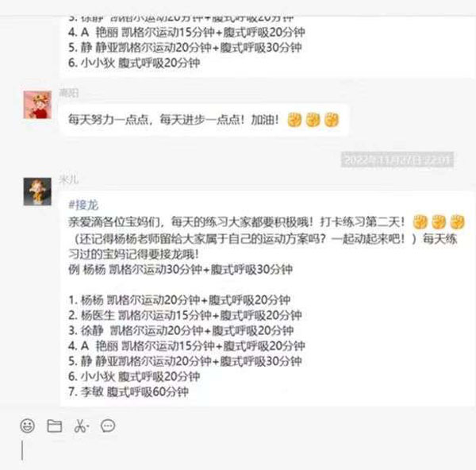Click the sender name above red avatar
The height and width of the screenshot is (470, 476).
pyautogui.click(x=69, y=93)
